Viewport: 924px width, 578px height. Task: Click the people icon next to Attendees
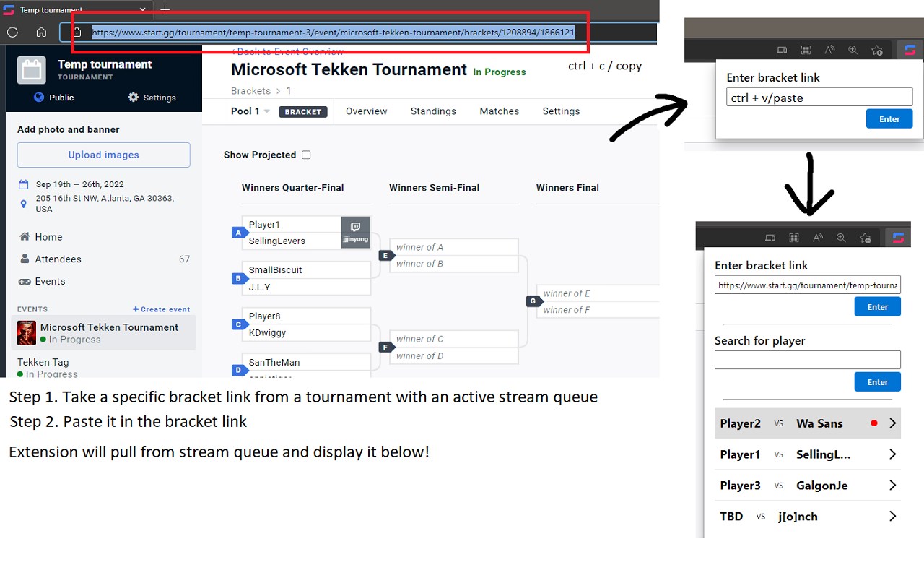25,259
